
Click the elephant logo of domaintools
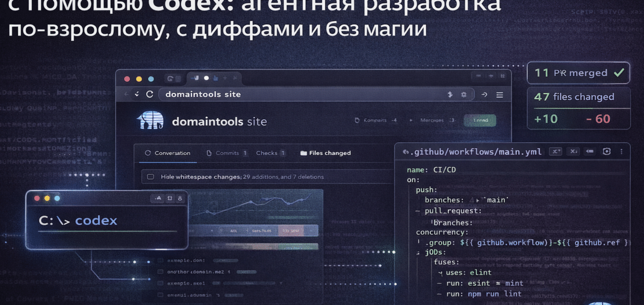[150, 120]
